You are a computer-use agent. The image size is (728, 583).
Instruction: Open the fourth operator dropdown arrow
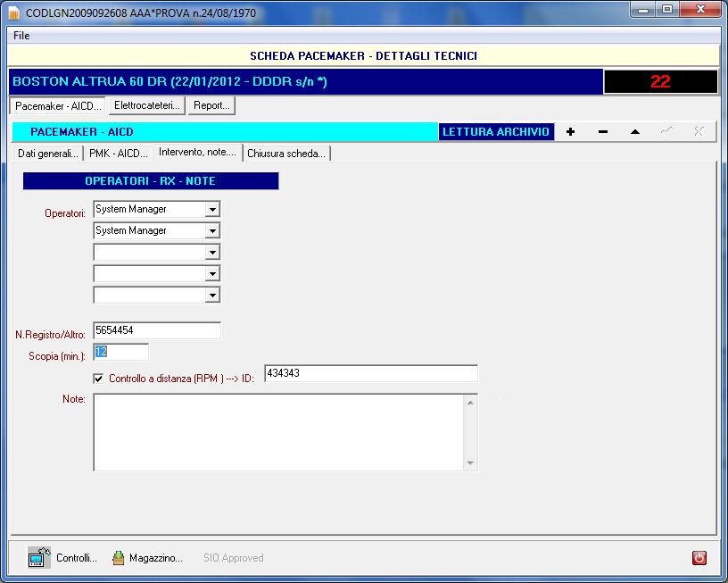212,273
